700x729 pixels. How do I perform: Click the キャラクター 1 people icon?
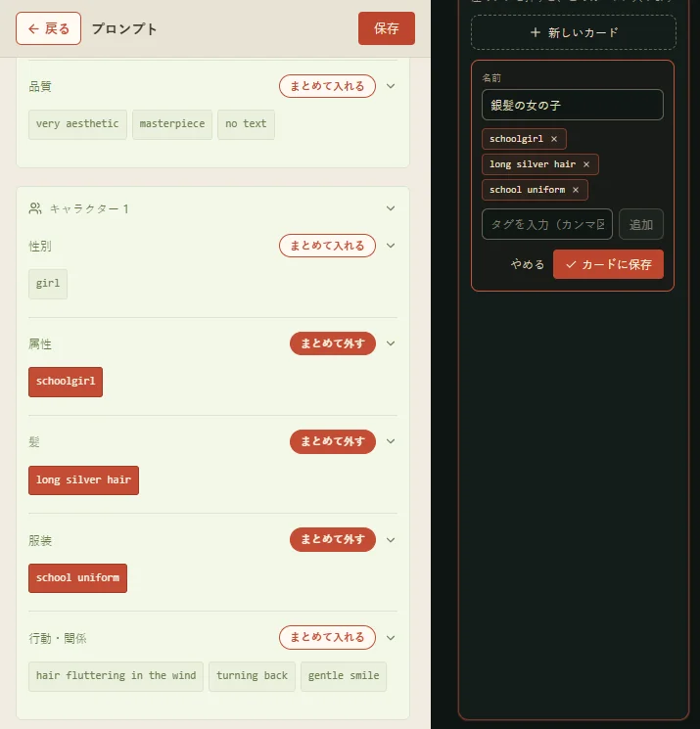pyautogui.click(x=35, y=208)
